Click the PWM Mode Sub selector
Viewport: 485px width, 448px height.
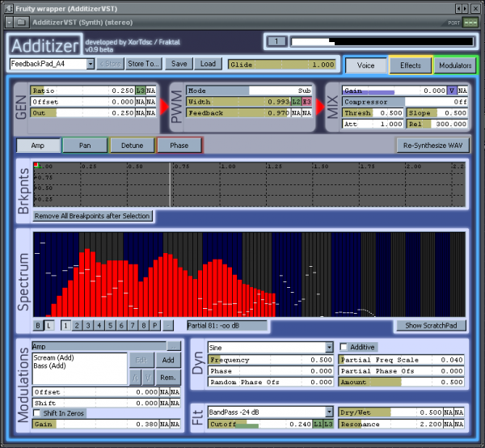coord(249,91)
